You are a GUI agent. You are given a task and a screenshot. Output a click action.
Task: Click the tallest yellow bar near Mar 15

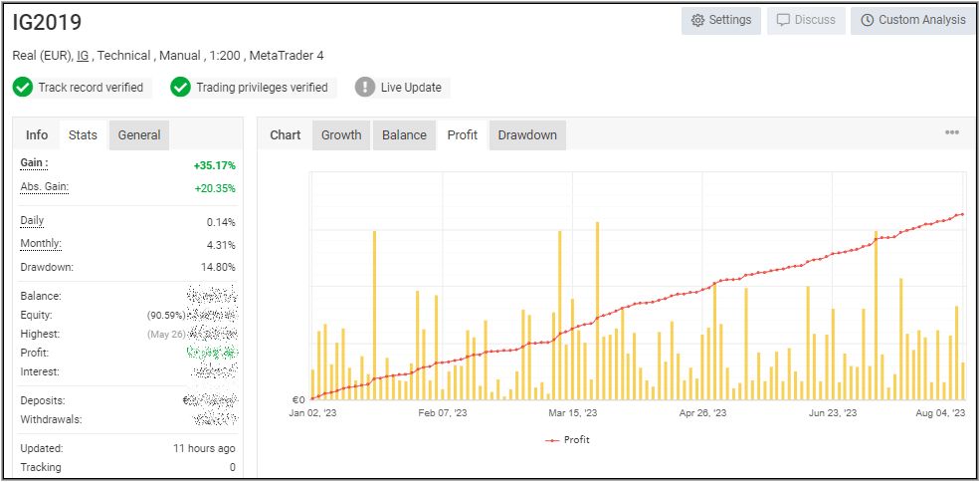[x=597, y=309]
